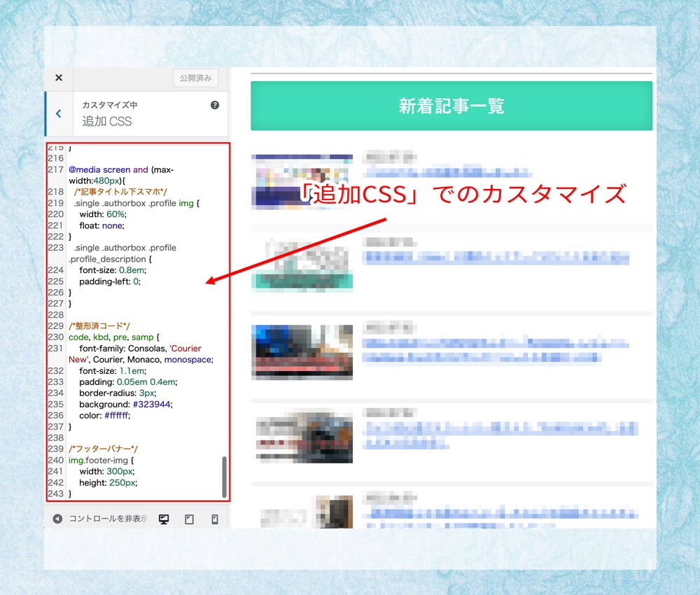Click the '/*整形済コード*/' comment line
Image resolution: width=700 pixels, height=595 pixels.
click(99, 325)
